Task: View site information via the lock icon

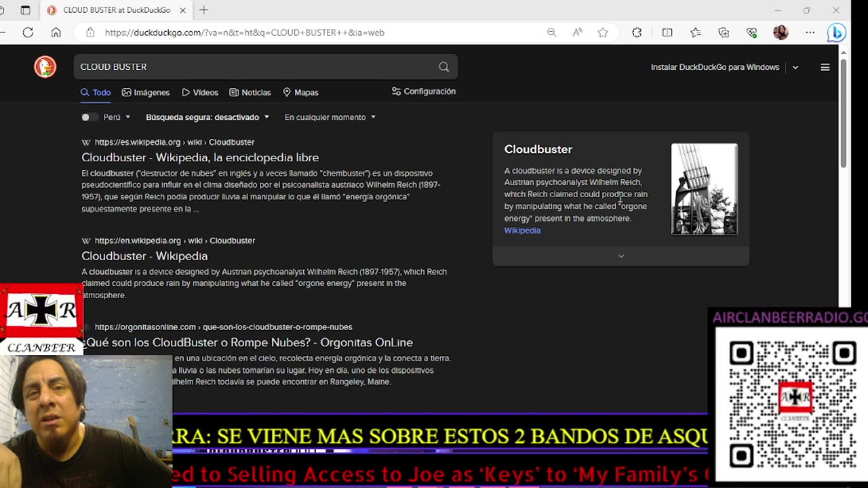Action: click(90, 33)
